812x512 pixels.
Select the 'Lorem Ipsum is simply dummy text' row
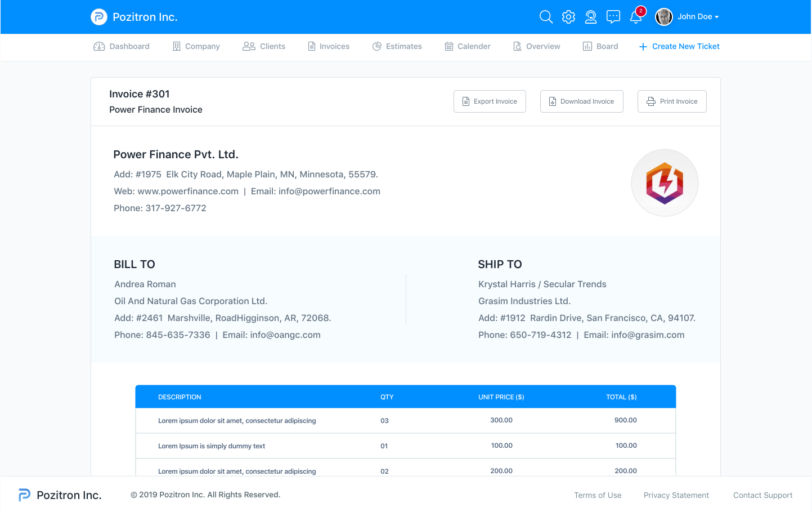pyautogui.click(x=406, y=446)
